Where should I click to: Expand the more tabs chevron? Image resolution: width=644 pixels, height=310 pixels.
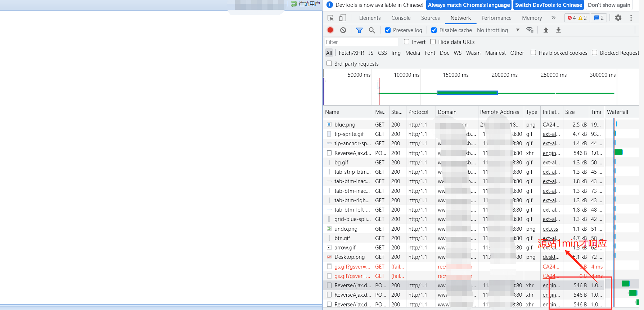553,18
